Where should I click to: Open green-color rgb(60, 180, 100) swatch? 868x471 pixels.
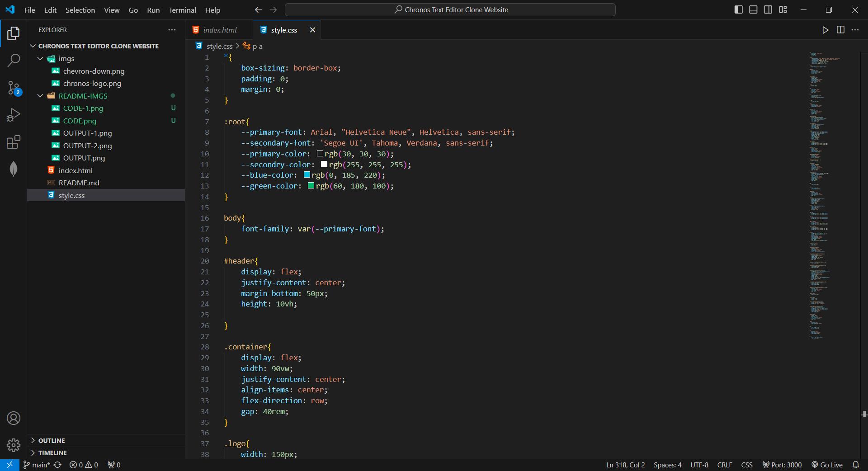[x=311, y=186]
